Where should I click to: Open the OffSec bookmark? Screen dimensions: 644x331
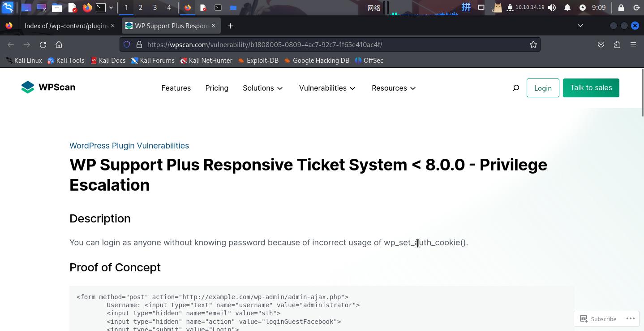[x=369, y=61]
